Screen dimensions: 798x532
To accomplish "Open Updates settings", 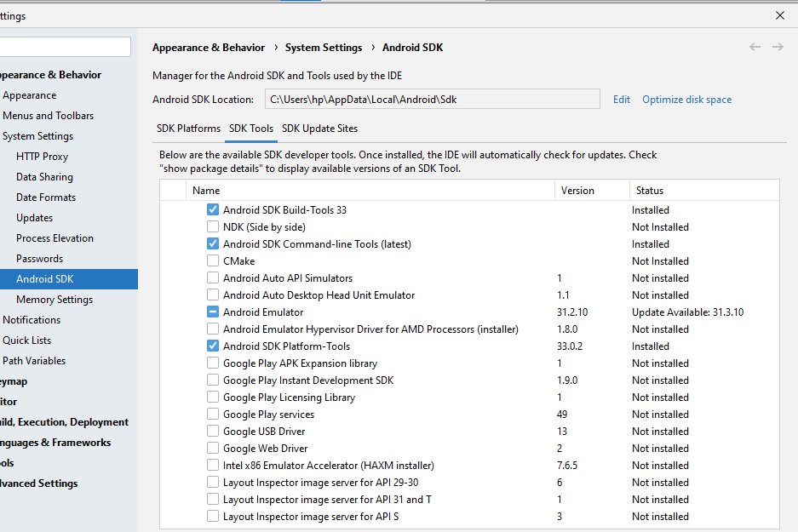I will pos(34,217).
